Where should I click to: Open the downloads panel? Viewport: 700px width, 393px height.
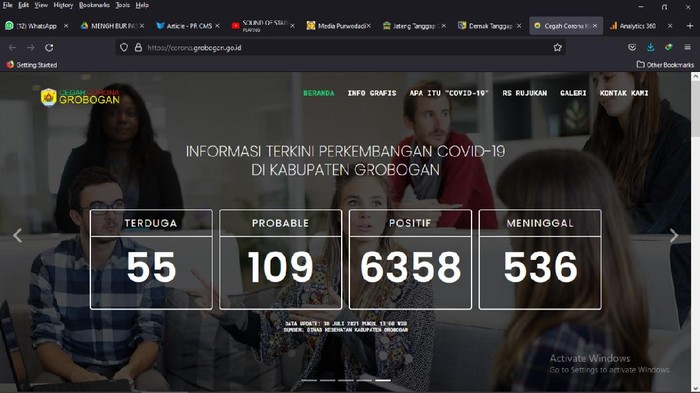pyautogui.click(x=650, y=47)
